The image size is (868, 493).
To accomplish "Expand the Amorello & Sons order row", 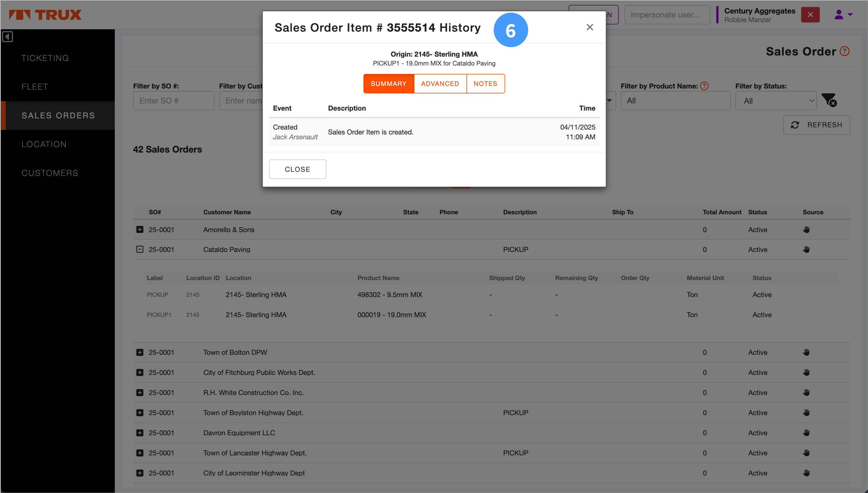I will [x=140, y=230].
